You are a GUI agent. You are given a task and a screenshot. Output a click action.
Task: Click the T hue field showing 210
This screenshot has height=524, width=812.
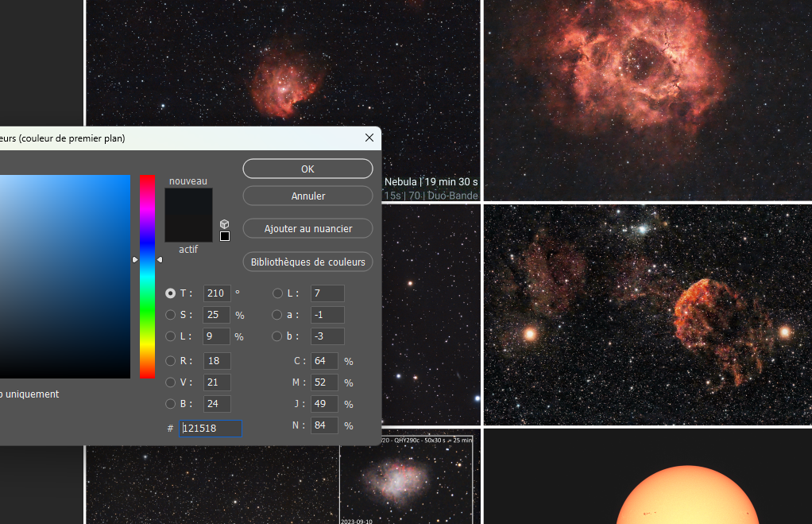click(x=216, y=293)
